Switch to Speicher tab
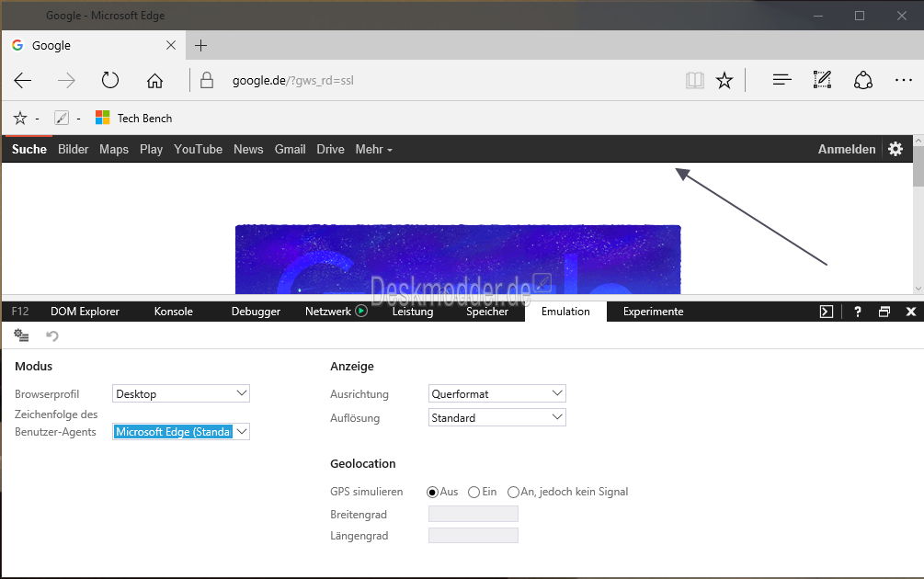Image resolution: width=924 pixels, height=579 pixels. [x=487, y=312]
